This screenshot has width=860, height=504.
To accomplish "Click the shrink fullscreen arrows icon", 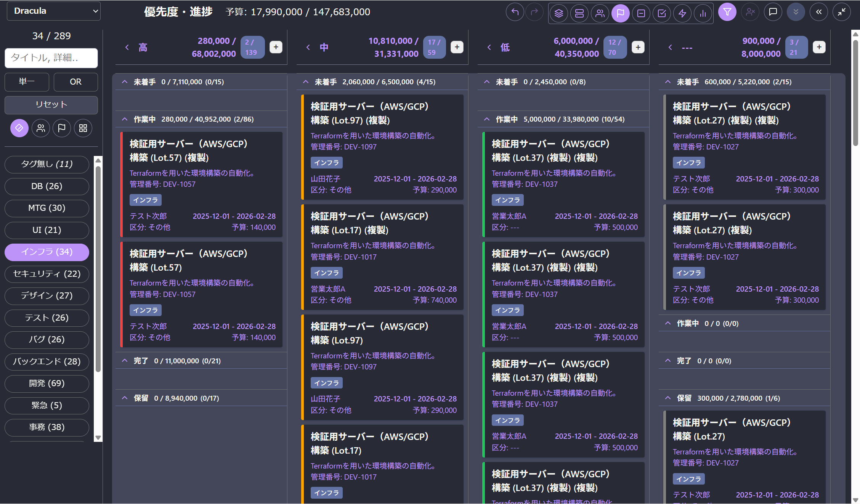I will pos(841,12).
